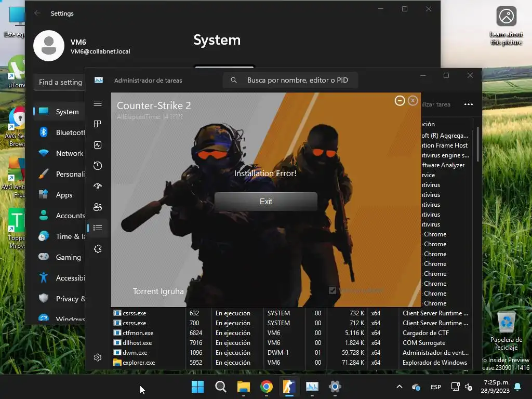The width and height of the screenshot is (532, 399).
Task: Open File Explorer from the taskbar
Action: click(x=243, y=387)
